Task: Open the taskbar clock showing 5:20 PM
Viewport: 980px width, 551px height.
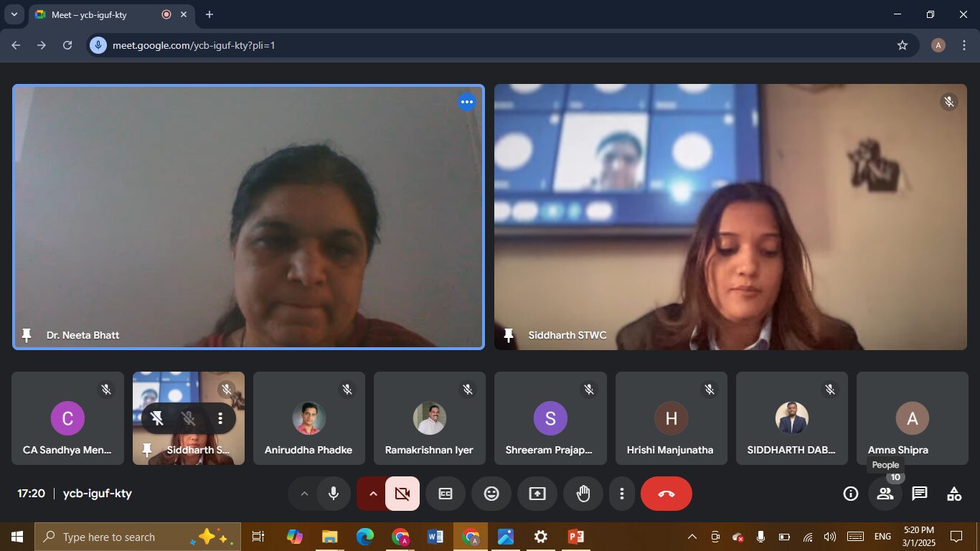Action: pyautogui.click(x=919, y=537)
